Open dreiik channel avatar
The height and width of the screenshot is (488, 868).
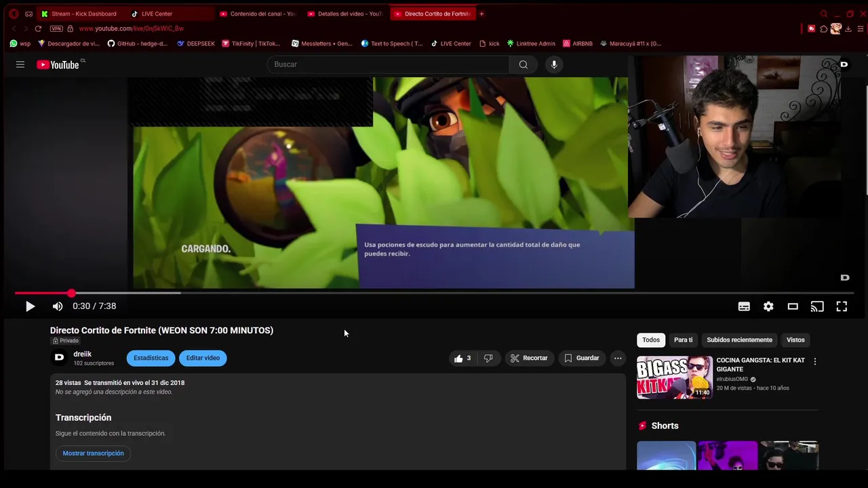click(x=60, y=358)
